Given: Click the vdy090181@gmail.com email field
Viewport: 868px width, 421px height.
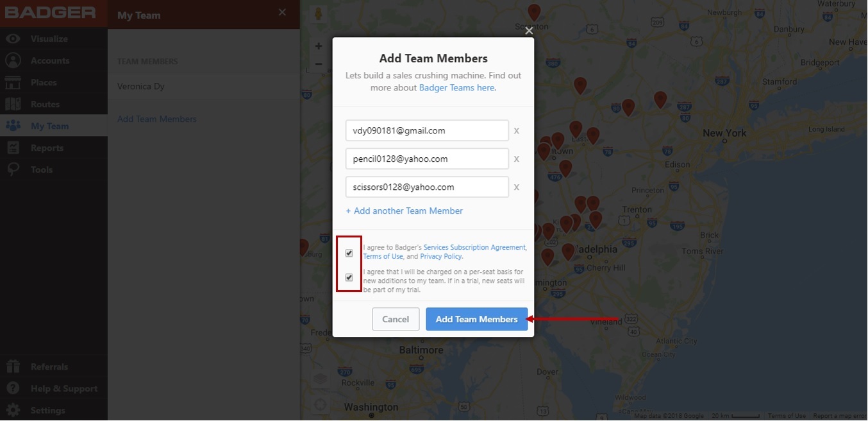Looking at the screenshot, I should 427,130.
